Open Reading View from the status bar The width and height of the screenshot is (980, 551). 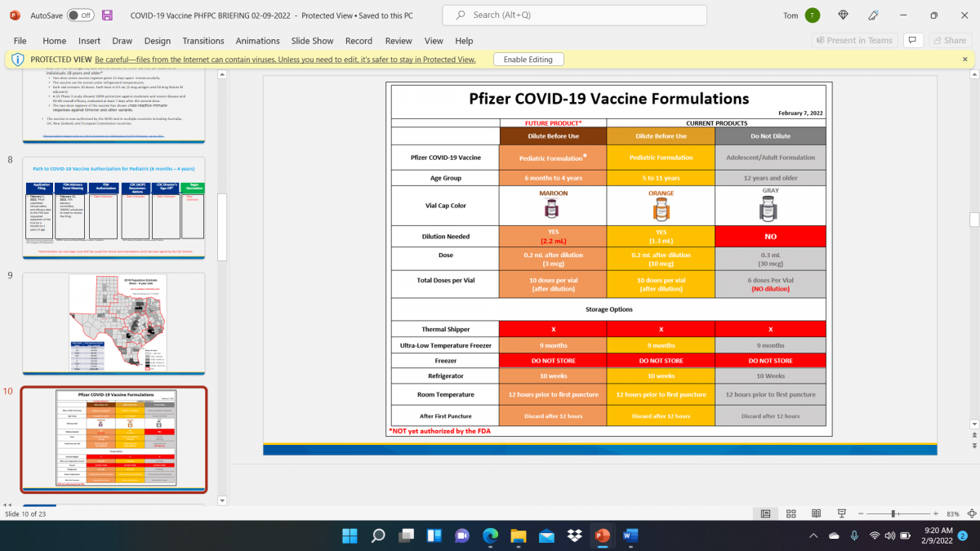pyautogui.click(x=816, y=513)
